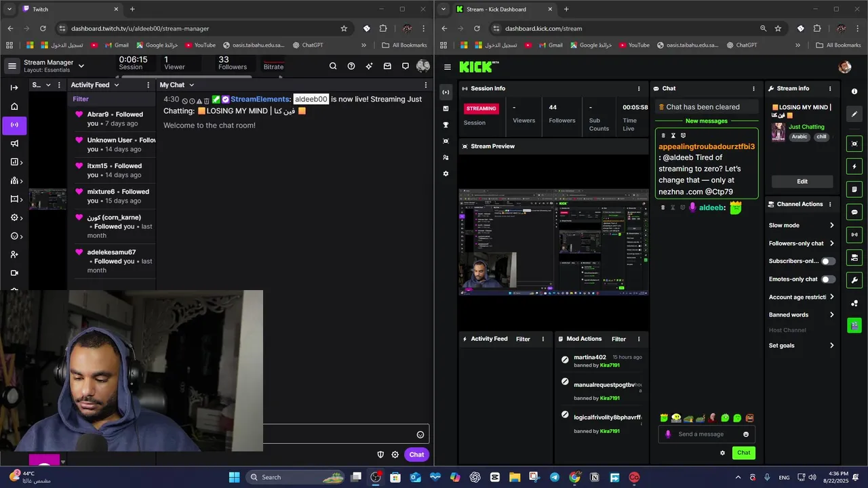Image resolution: width=868 pixels, height=488 pixels.
Task: Click Windows Start button
Action: click(234, 477)
